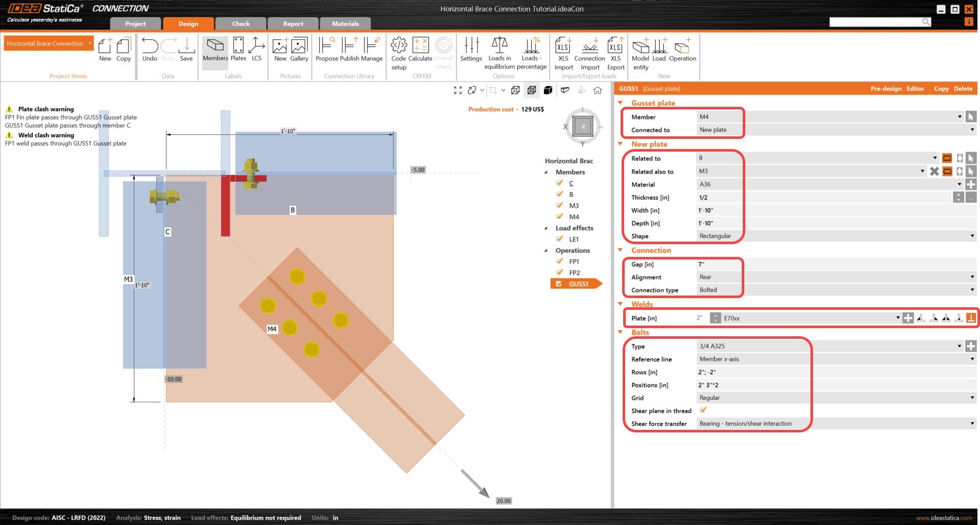Open the Materials tab

pos(345,24)
